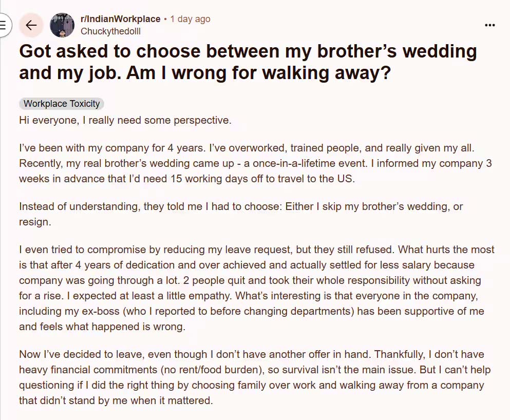Click the line starting "I even tried to compromise"
Image resolution: width=510 pixels, height=420 pixels.
pos(257,250)
